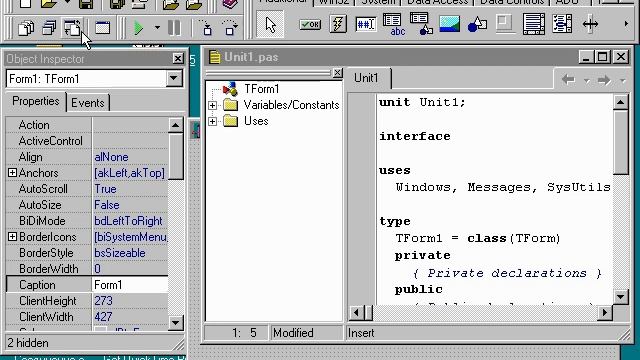Click code editor vertical scroll up arrow
The height and width of the screenshot is (360, 640).
[x=620, y=102]
